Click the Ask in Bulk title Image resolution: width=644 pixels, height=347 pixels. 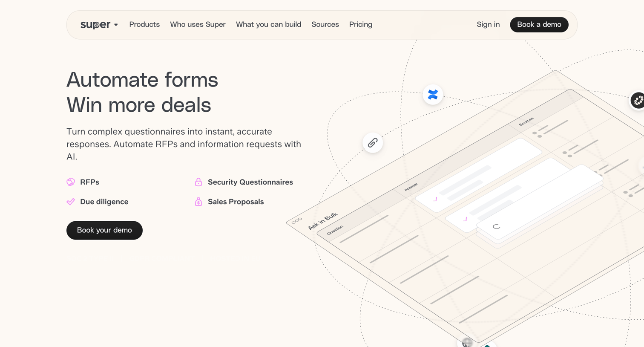click(x=323, y=220)
